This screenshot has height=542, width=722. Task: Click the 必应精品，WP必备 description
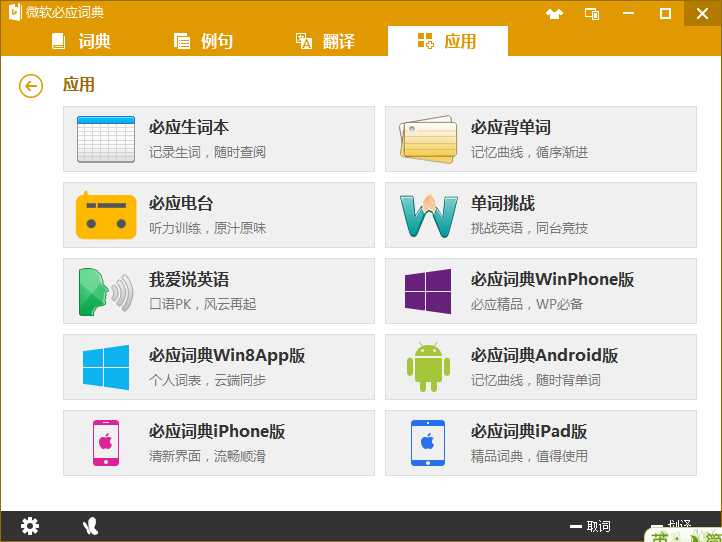[x=527, y=304]
